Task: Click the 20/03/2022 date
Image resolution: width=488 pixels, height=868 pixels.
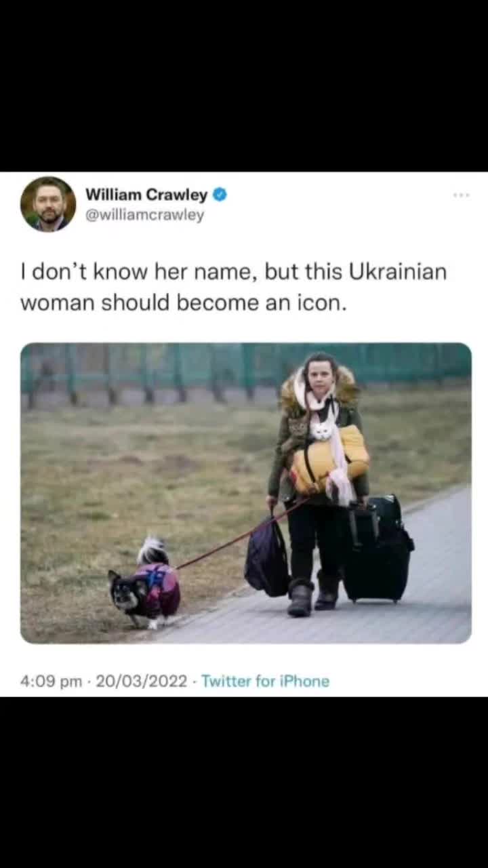Action: (x=141, y=682)
